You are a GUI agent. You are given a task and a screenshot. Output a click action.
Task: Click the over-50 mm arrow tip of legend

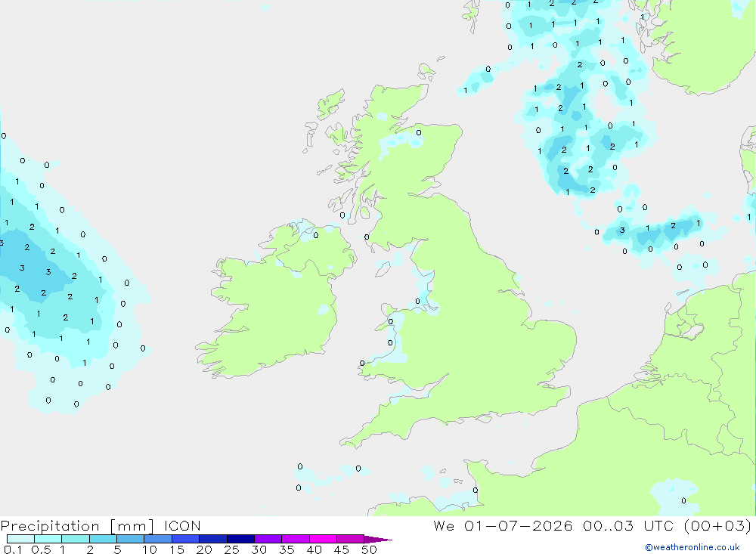point(378,539)
